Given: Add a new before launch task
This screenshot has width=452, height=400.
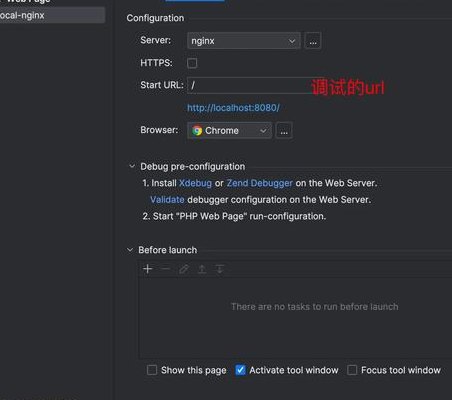Looking at the screenshot, I should [147, 269].
